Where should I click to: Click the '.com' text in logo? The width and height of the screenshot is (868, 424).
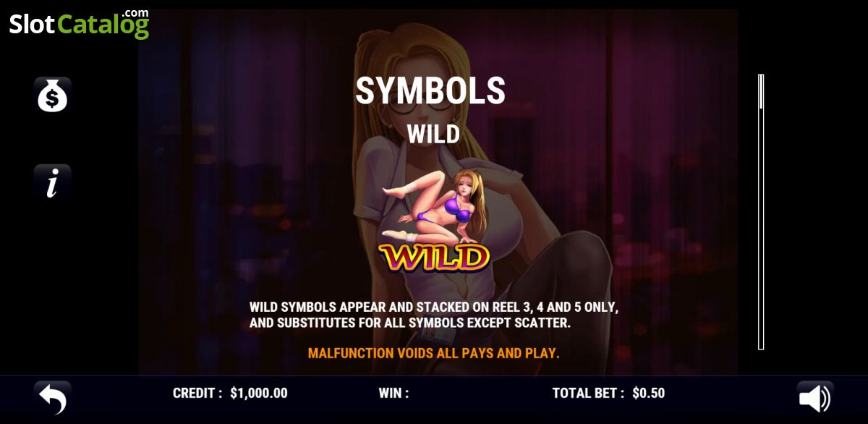(135, 12)
